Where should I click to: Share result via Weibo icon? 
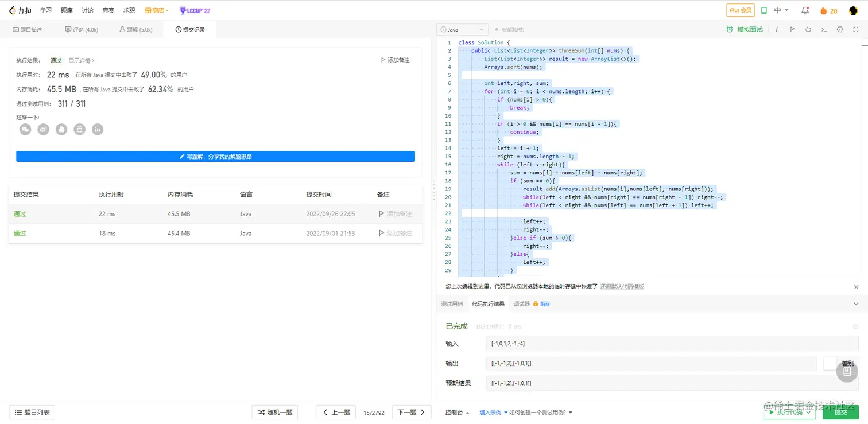pos(44,130)
